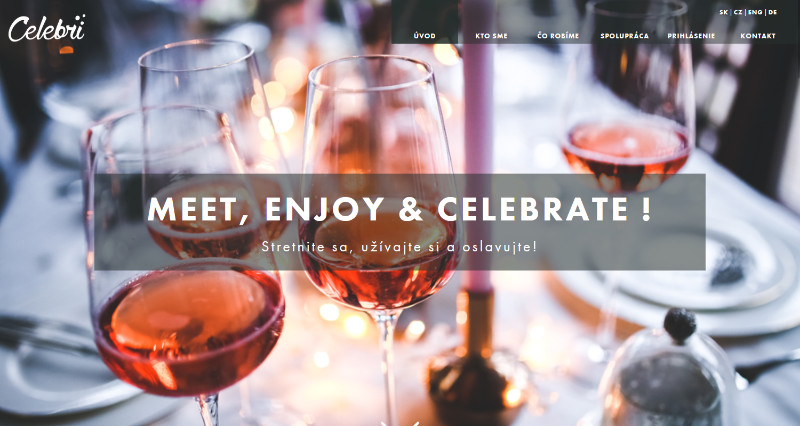800x426 pixels.
Task: Change site language to ENG
Action: 755,12
